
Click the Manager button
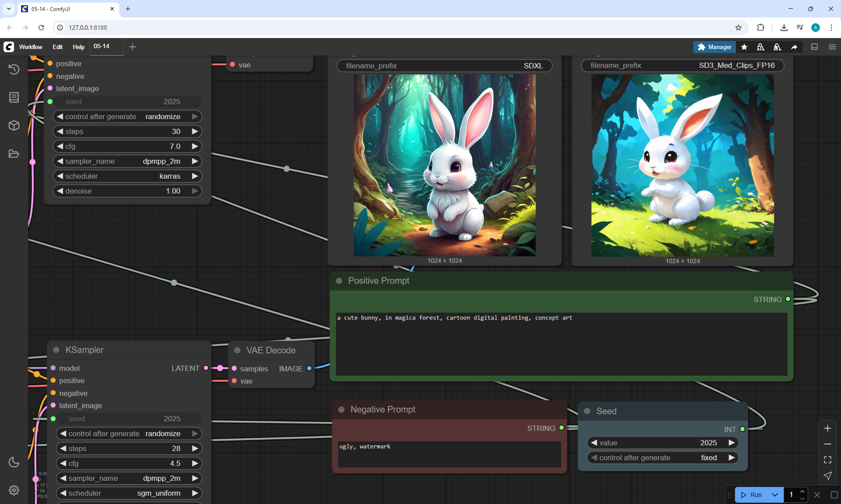click(714, 47)
